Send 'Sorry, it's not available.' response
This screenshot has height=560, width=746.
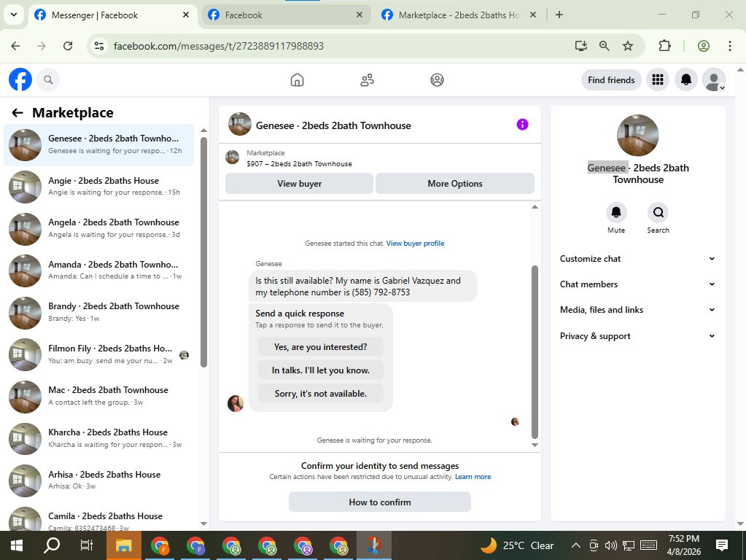pyautogui.click(x=321, y=394)
